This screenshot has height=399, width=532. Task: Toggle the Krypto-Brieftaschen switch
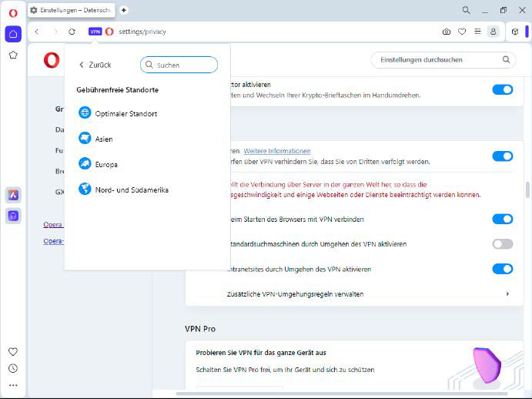(503, 89)
